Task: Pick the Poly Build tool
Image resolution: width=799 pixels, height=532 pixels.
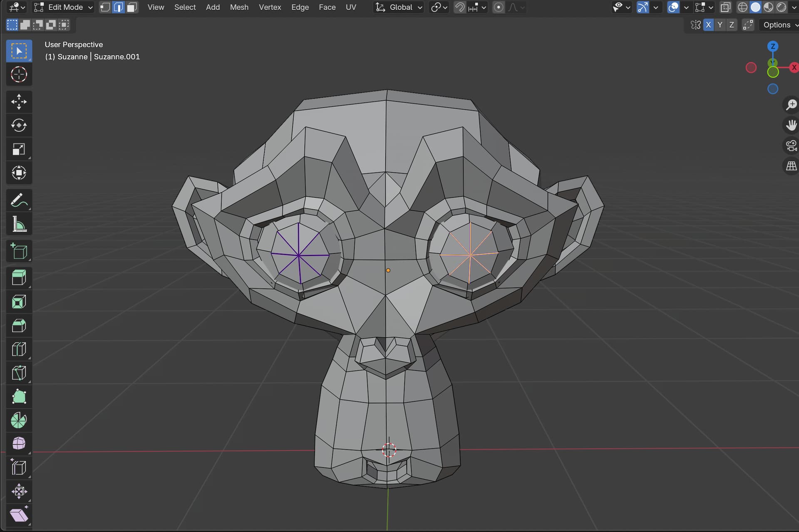Action: coord(19,396)
